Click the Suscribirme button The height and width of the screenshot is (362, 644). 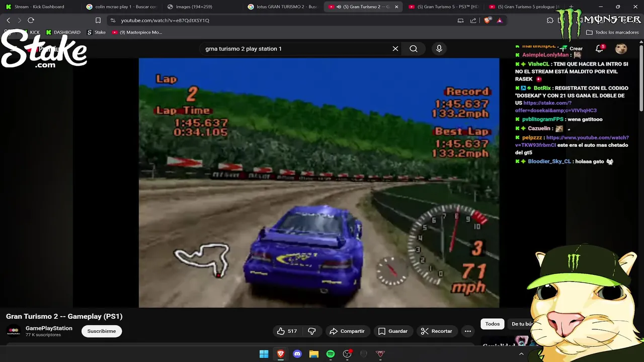pos(102,331)
